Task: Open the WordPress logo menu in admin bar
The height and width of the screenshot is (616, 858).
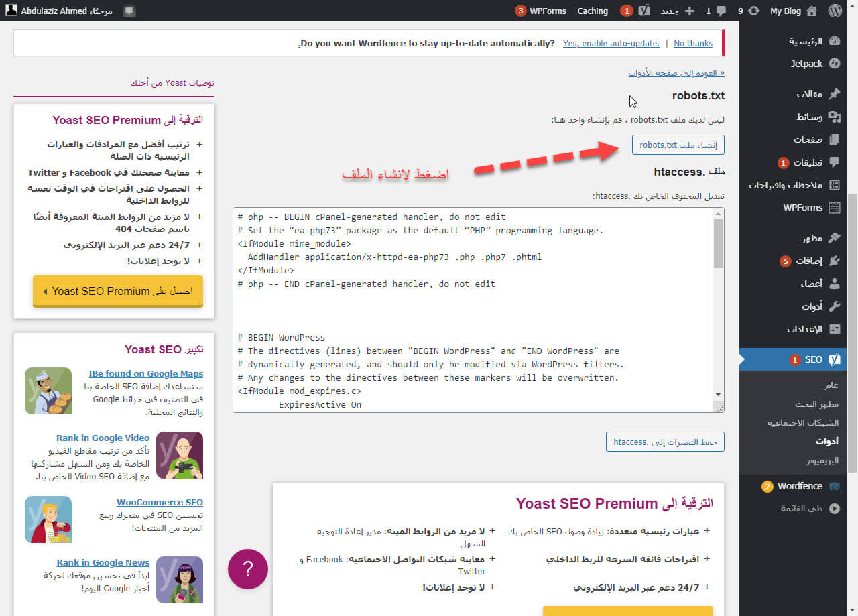Action: coord(835,11)
